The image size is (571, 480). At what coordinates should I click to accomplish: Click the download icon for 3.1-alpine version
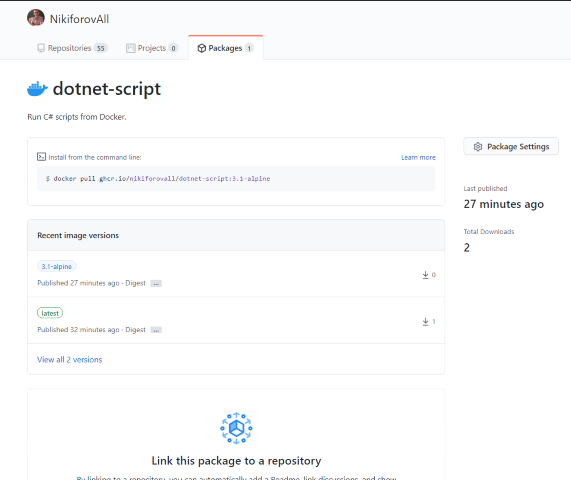425,275
